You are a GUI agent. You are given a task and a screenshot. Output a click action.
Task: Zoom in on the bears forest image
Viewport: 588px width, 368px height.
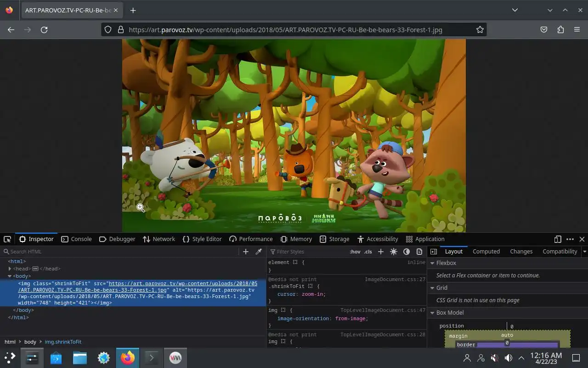click(294, 135)
